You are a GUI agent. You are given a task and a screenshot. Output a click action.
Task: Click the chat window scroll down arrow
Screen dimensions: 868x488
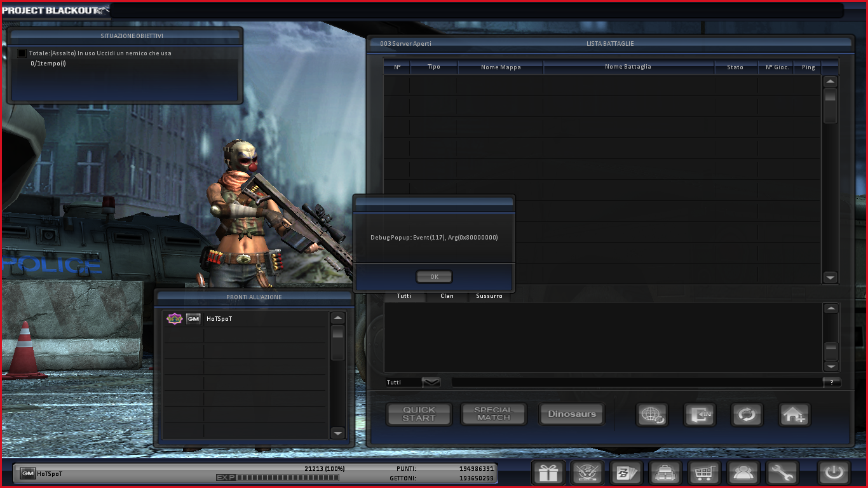pyautogui.click(x=831, y=367)
